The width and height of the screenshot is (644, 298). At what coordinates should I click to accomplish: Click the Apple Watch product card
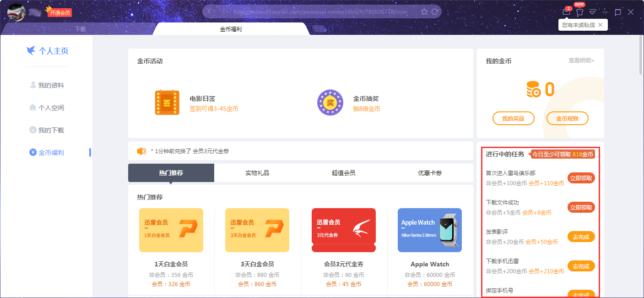(x=429, y=230)
